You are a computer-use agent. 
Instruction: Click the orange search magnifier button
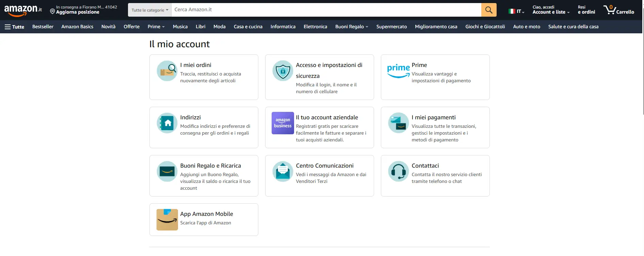(488, 10)
